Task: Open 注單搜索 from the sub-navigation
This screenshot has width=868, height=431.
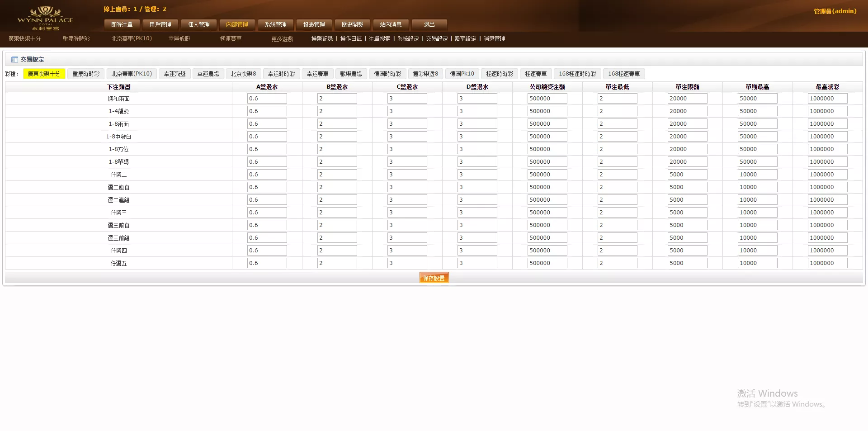Action: click(379, 39)
